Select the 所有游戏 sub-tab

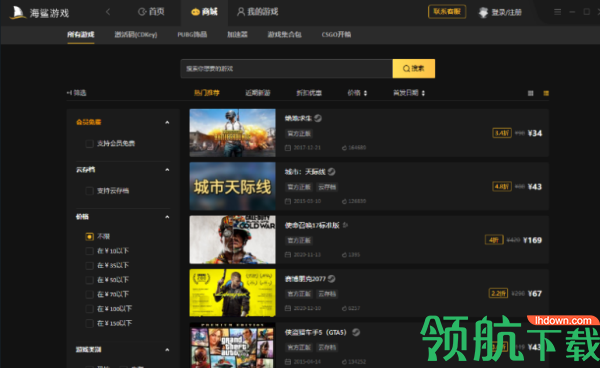point(81,34)
